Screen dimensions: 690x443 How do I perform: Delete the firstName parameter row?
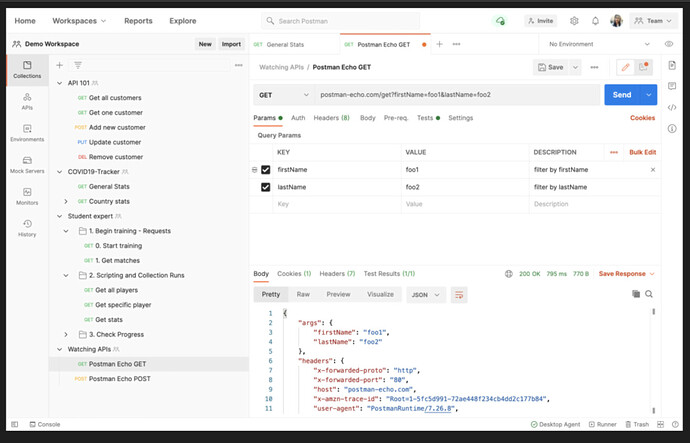653,169
